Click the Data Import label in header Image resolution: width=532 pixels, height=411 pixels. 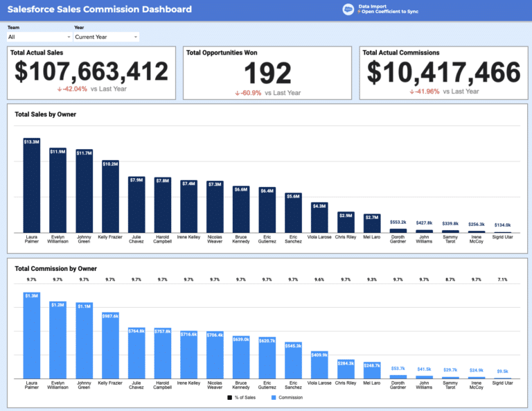(373, 7)
